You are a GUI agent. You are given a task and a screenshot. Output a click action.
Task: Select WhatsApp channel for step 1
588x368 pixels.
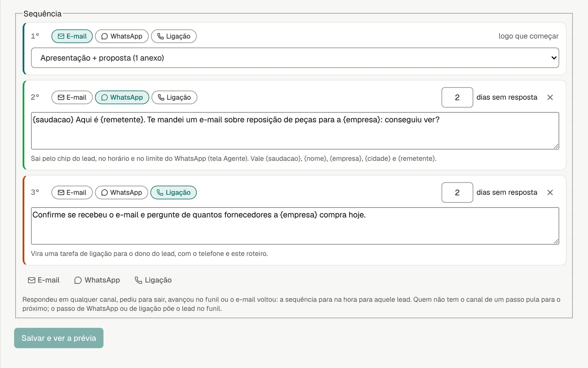click(x=122, y=36)
